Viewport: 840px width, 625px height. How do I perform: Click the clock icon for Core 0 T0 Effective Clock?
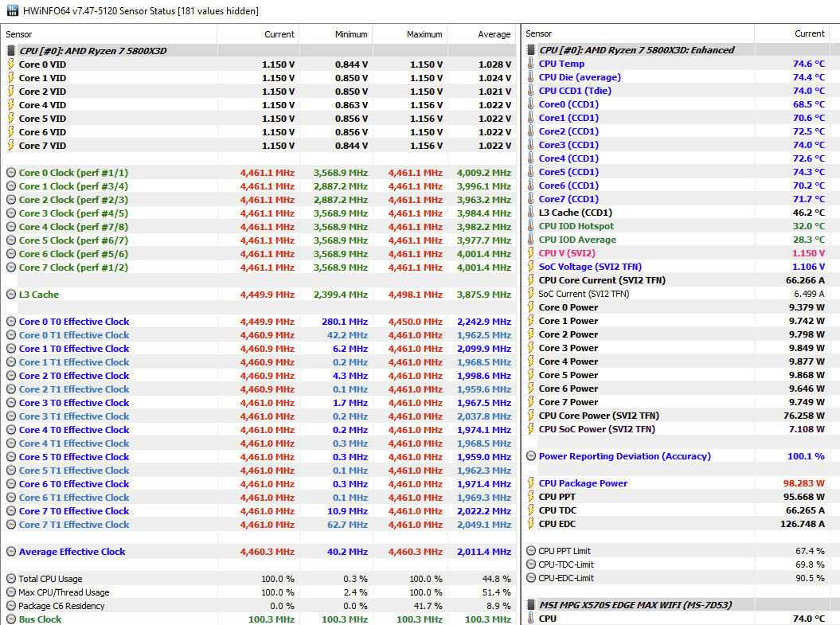coord(10,322)
